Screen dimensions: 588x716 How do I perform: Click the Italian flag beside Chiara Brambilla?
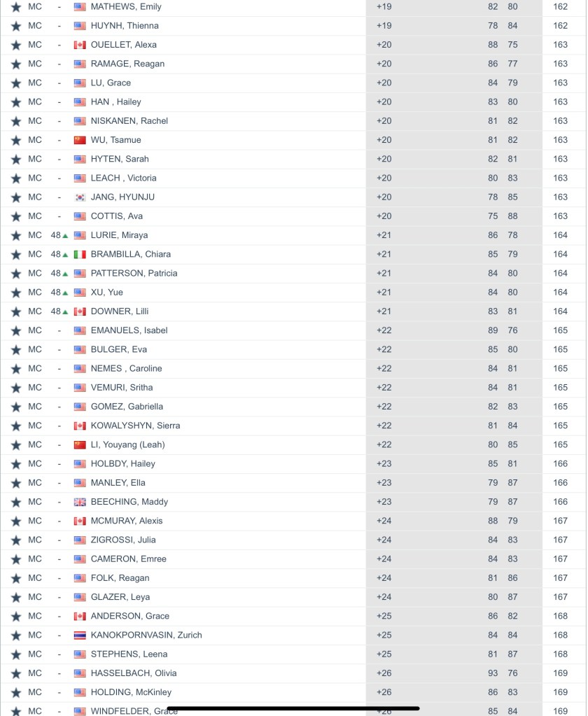80,254
